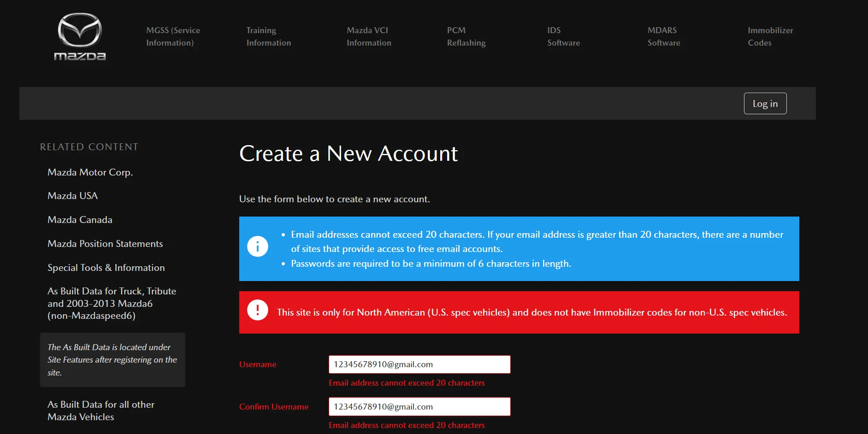Follow the Mazda USA link
The width and height of the screenshot is (868, 434).
73,196
